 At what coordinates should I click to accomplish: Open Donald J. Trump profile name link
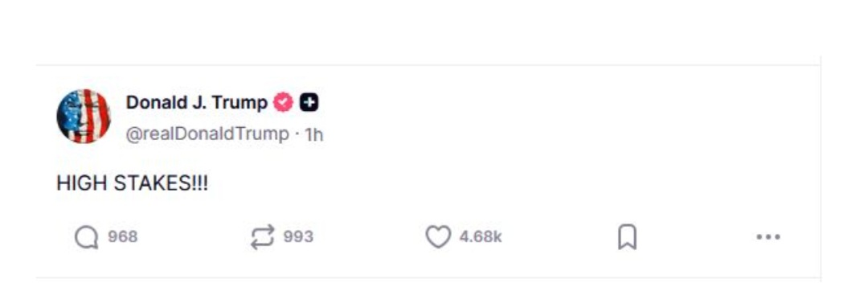coord(197,102)
